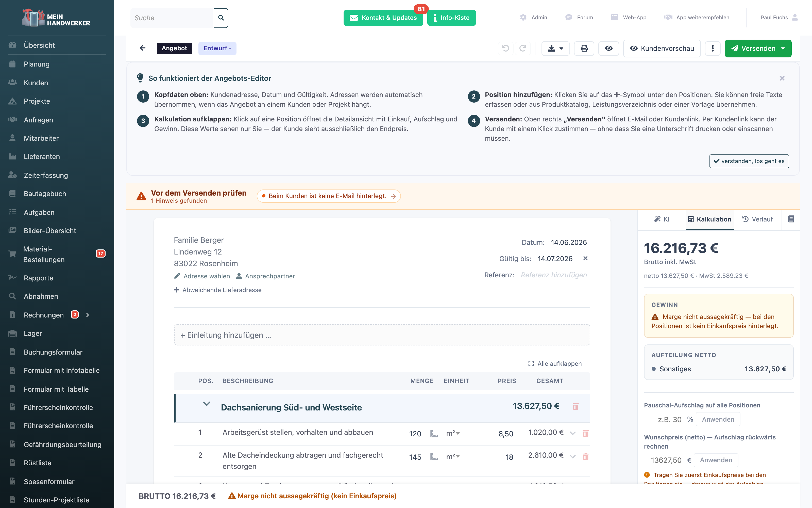Clear the Gültig bis date
The height and width of the screenshot is (508, 812).
(585, 258)
